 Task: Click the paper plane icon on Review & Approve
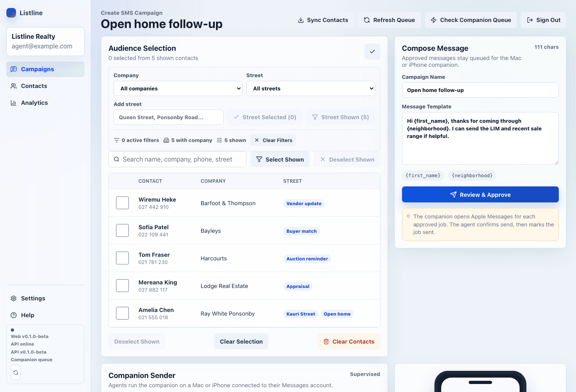[x=453, y=195]
